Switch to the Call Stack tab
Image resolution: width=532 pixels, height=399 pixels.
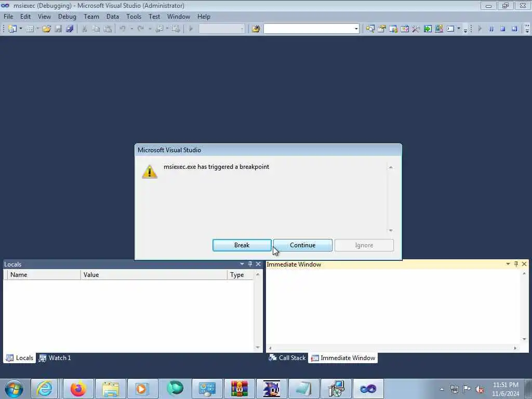[287, 358]
